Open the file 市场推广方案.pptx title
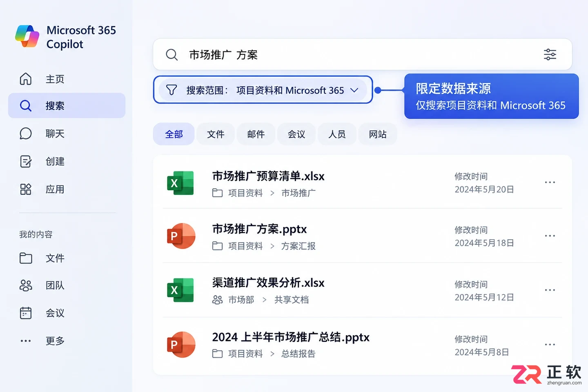Screen dimensions: 588x392 [x=259, y=229]
